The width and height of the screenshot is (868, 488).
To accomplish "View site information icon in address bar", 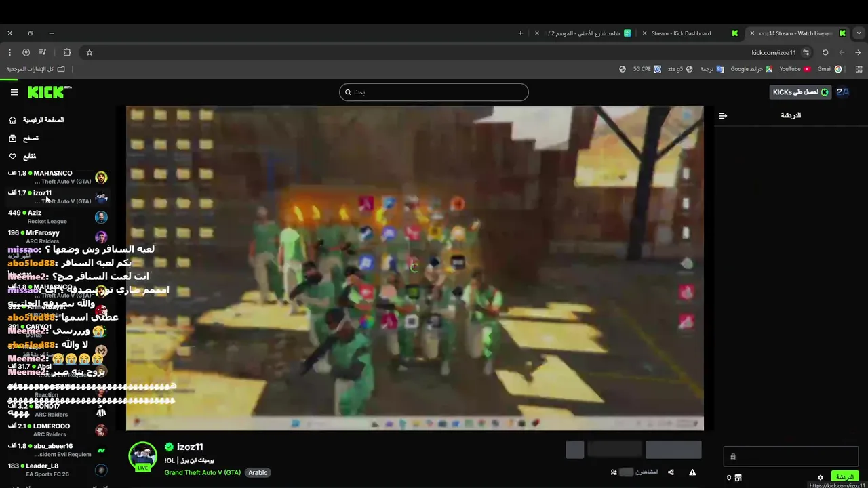I will coord(806,52).
